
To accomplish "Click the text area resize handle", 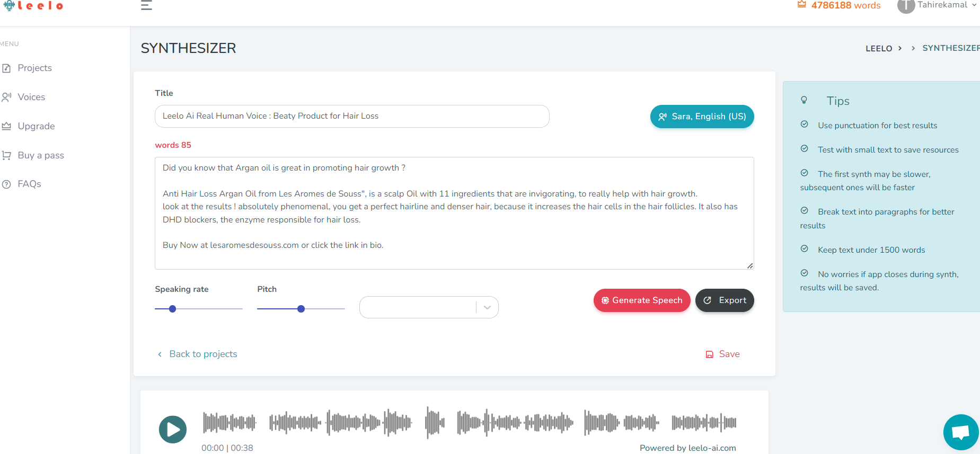I will click(750, 265).
